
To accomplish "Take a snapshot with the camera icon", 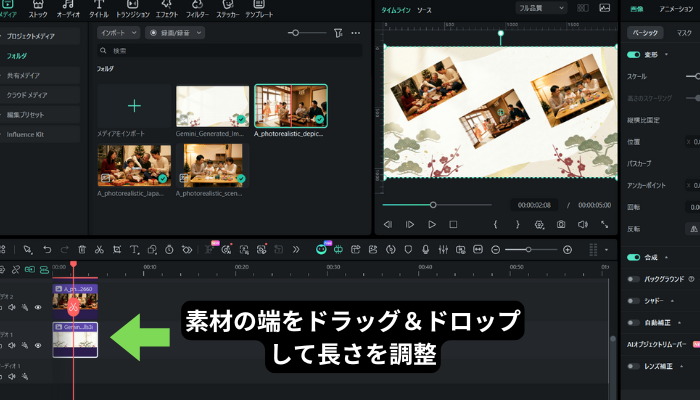I will 561,224.
